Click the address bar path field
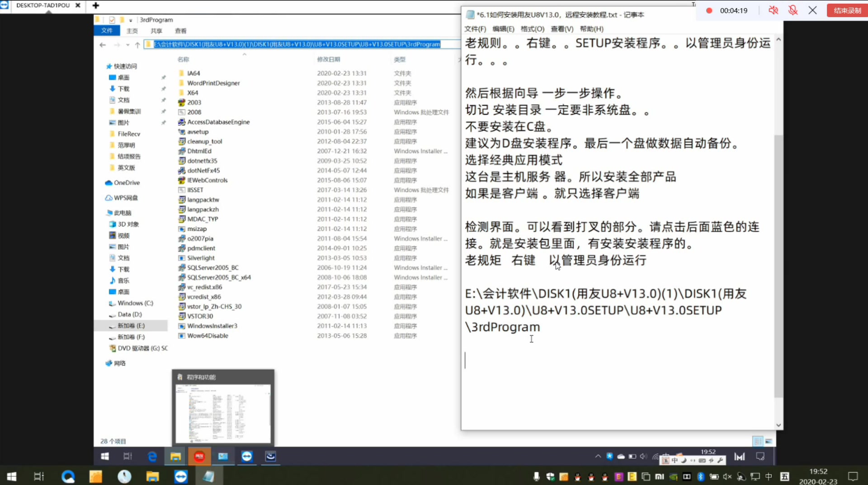This screenshot has width=868, height=485. 297,44
